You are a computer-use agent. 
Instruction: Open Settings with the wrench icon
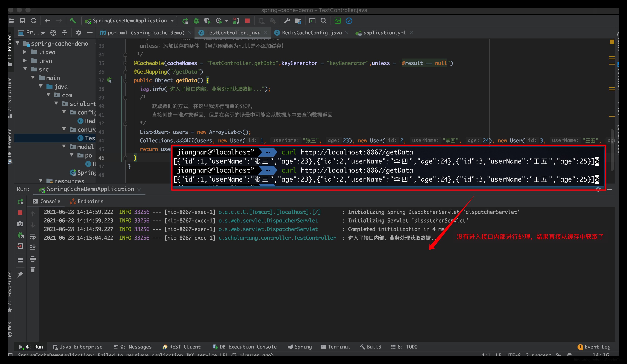point(287,21)
